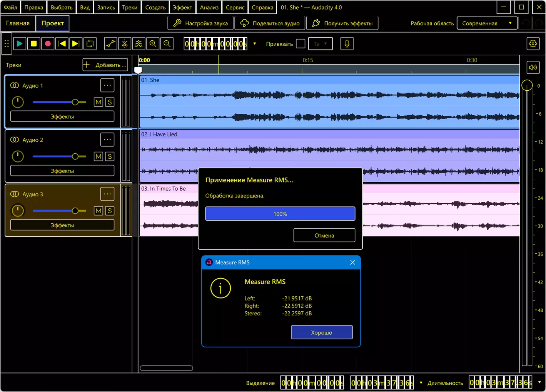
Task: Click the zoom in magnifier icon
Action: pyautogui.click(x=153, y=44)
